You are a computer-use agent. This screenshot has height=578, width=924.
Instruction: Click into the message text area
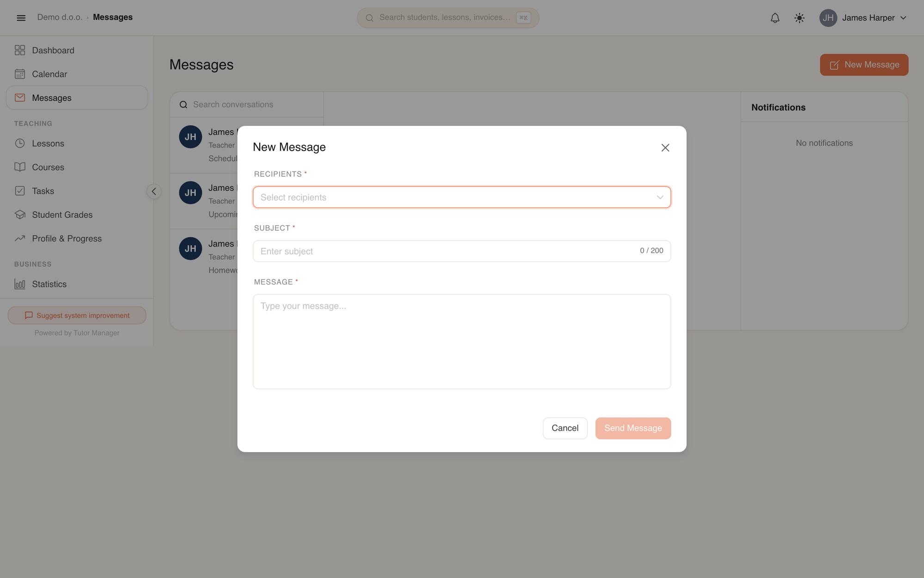[x=462, y=342]
